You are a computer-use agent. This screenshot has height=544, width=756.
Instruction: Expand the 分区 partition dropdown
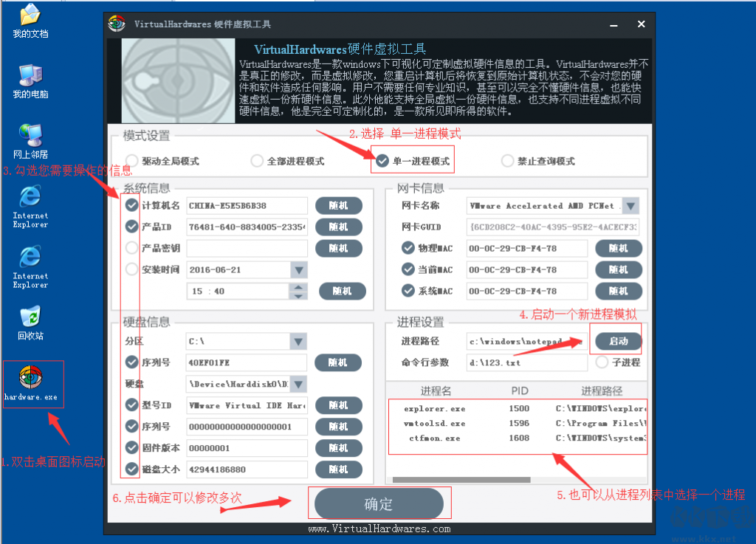click(x=300, y=340)
